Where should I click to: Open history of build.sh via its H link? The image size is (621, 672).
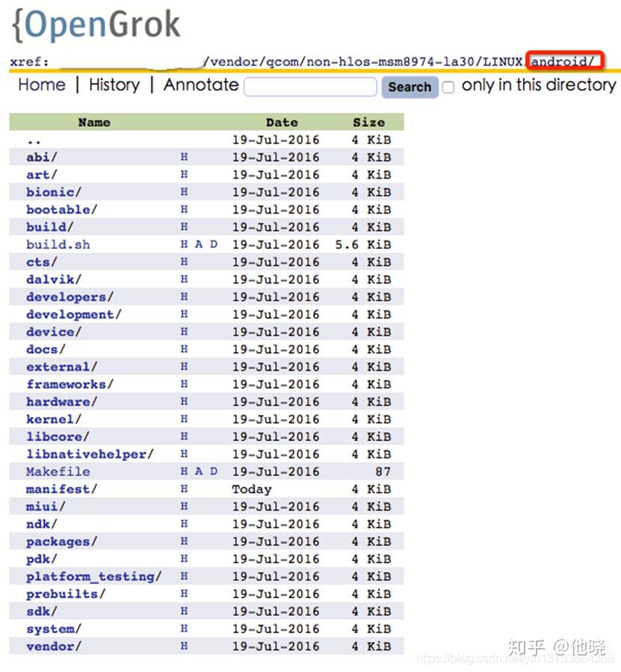point(183,244)
